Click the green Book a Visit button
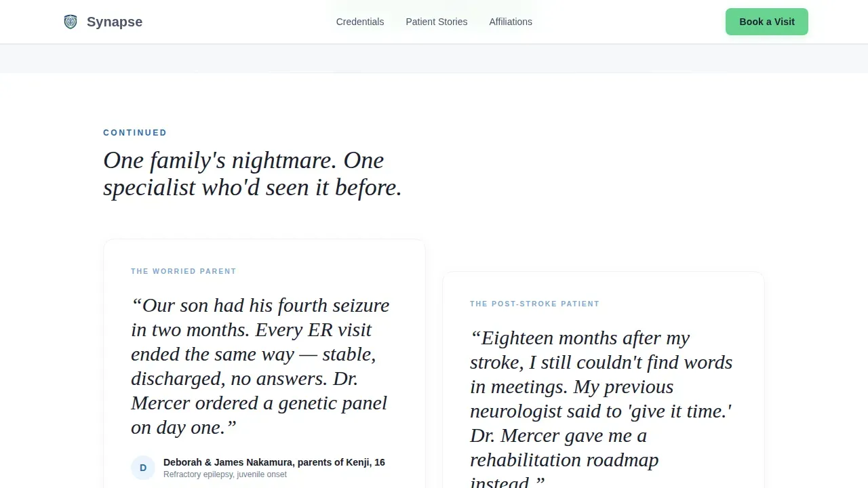868x488 pixels. click(767, 22)
